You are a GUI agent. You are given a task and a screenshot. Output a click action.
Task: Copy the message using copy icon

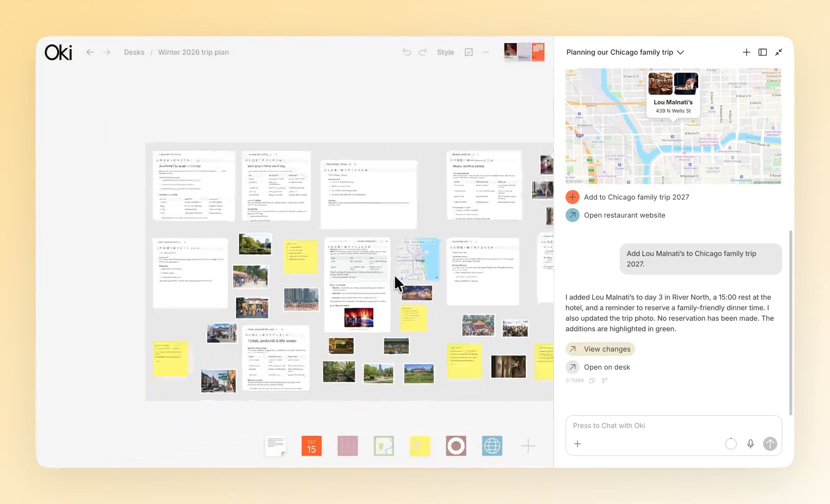[592, 380]
